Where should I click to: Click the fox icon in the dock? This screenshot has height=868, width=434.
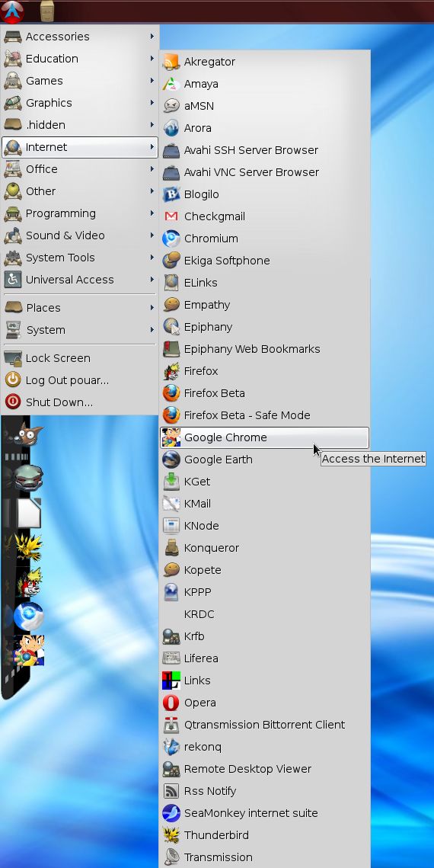coord(27,434)
